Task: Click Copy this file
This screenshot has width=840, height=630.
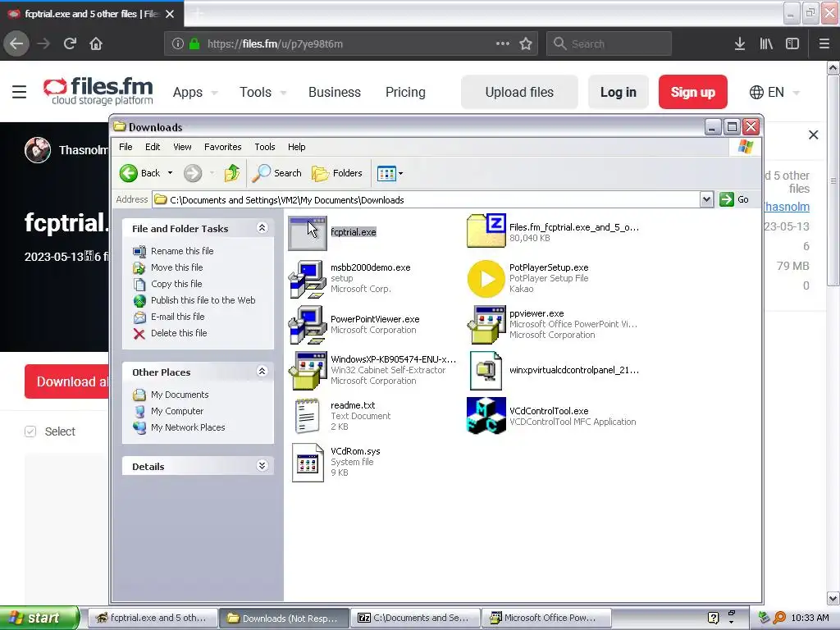Action: click(x=176, y=284)
